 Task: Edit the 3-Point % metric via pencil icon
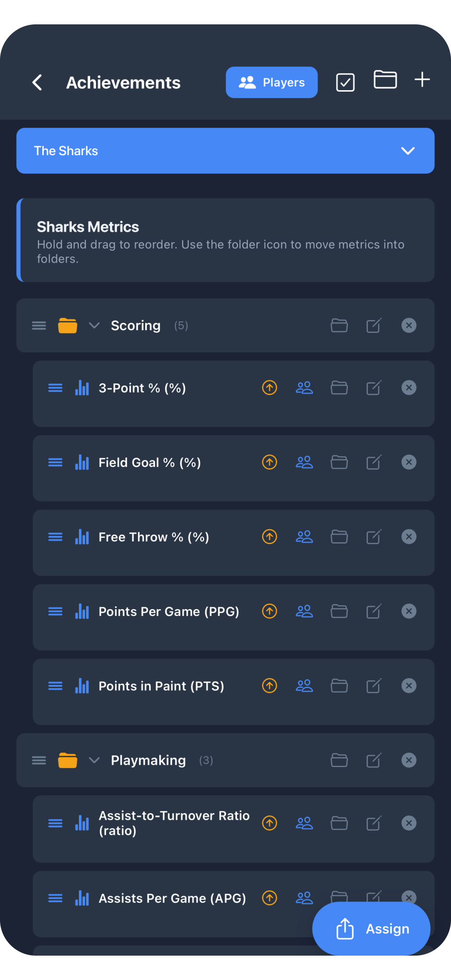pyautogui.click(x=373, y=388)
